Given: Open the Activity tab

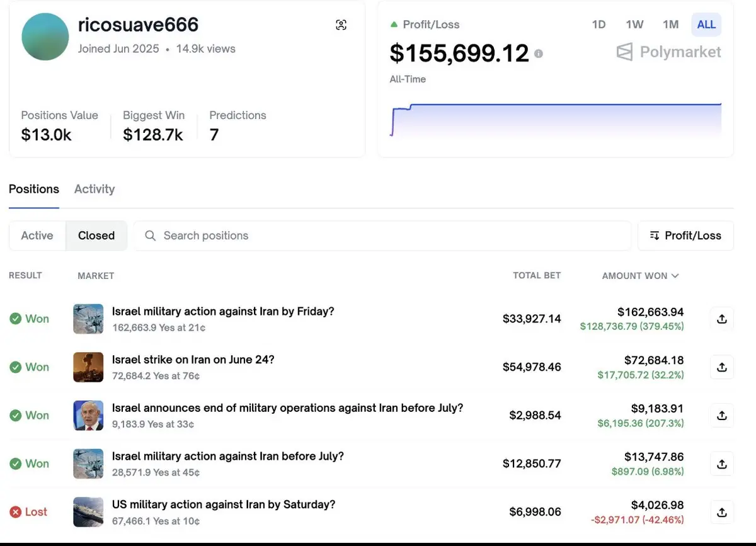Looking at the screenshot, I should tap(94, 189).
